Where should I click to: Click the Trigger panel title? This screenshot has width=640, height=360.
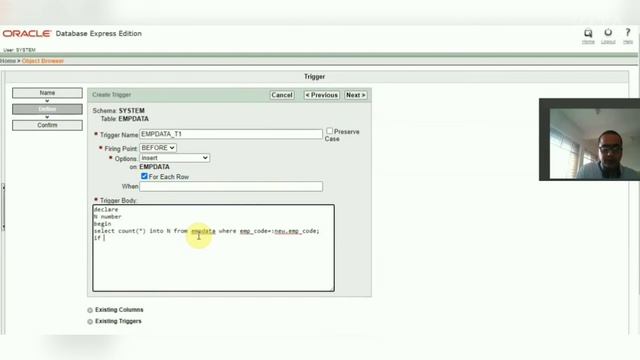[314, 77]
